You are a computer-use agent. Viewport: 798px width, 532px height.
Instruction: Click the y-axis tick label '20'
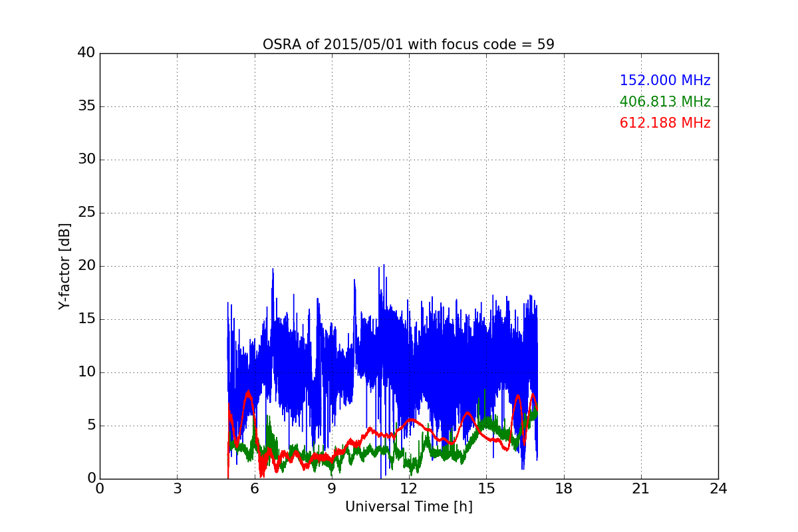(x=86, y=266)
